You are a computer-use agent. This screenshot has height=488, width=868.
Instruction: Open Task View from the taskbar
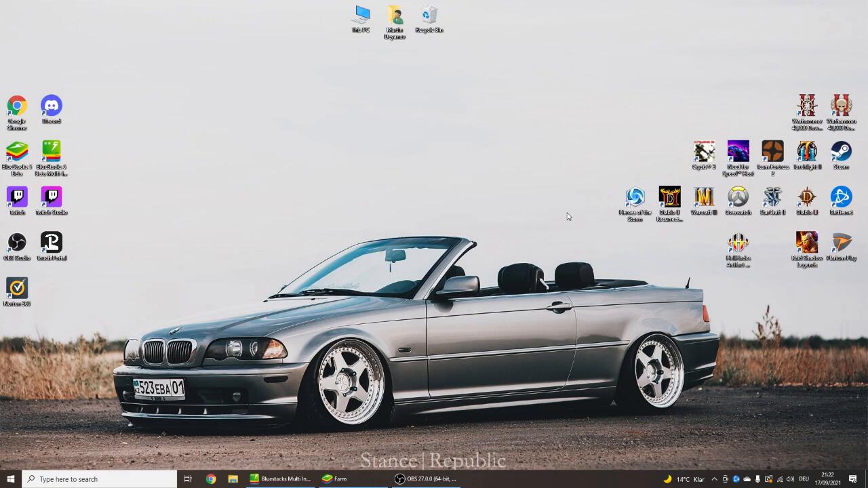pyautogui.click(x=188, y=479)
